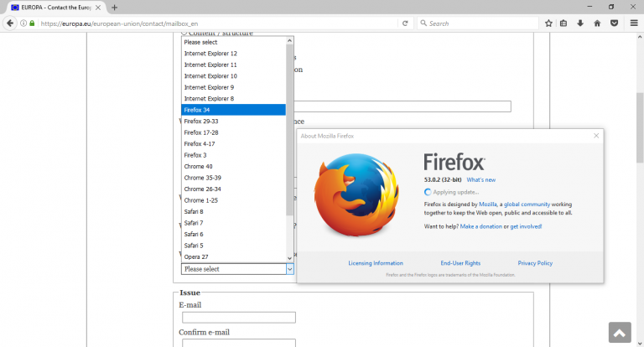This screenshot has height=347, width=644.
Task: Click the scroll-to-top arrow button
Action: [x=620, y=333]
